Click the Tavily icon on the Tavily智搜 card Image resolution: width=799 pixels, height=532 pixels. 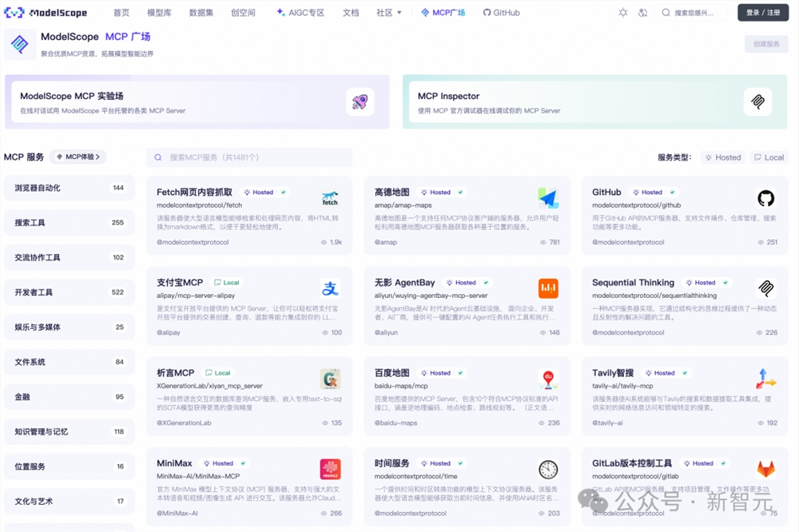point(765,379)
